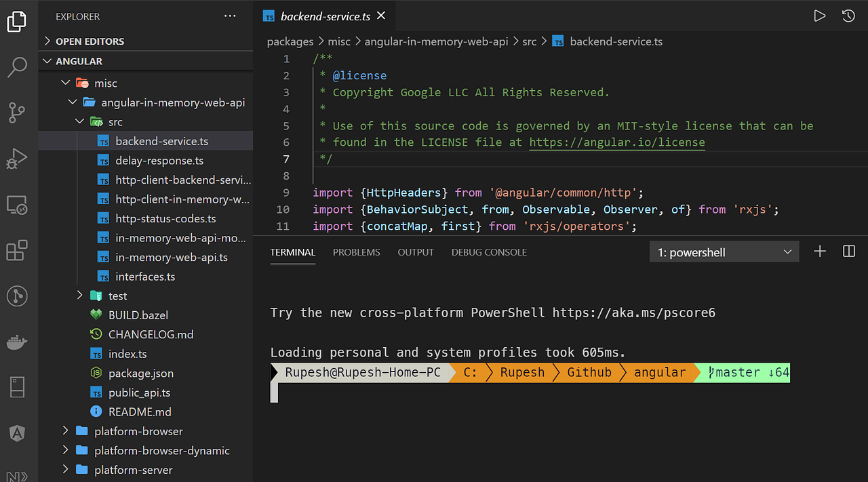Open Run and Debug view
Screen dimensions: 868x482
pyautogui.click(x=17, y=159)
